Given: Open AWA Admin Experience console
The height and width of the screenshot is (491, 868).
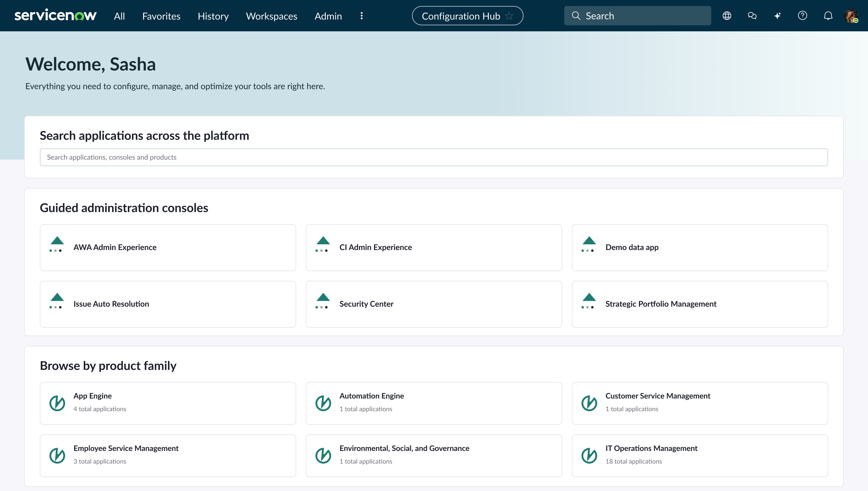Looking at the screenshot, I should click(168, 248).
